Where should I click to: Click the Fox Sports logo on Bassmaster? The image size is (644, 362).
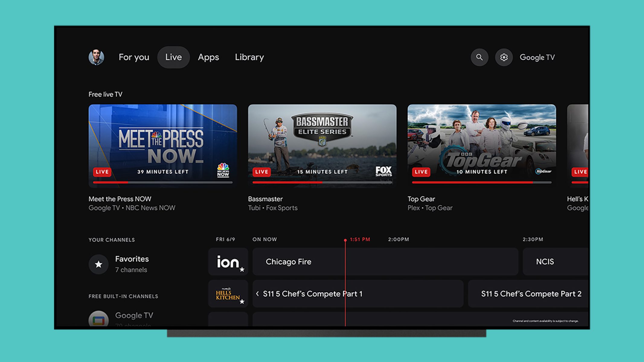383,171
